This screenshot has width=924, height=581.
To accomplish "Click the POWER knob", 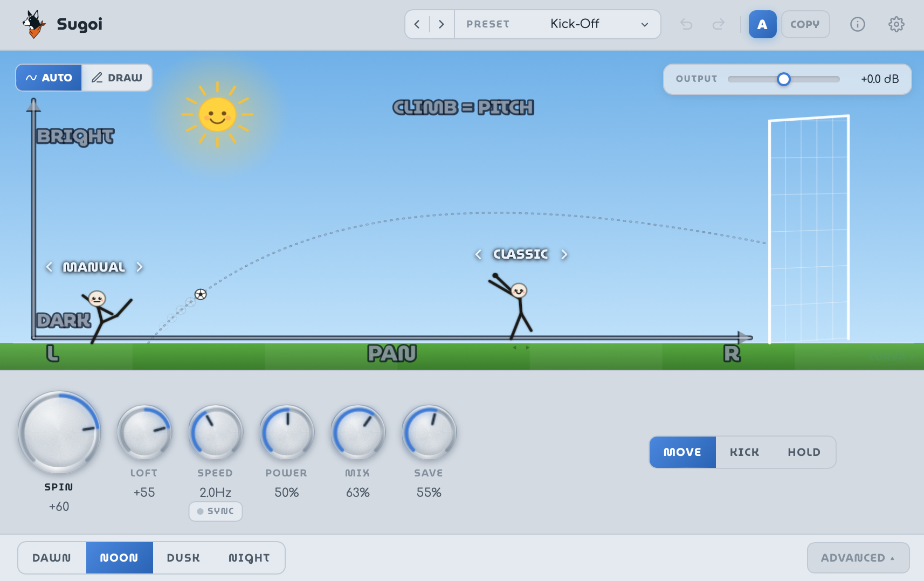I will click(286, 432).
